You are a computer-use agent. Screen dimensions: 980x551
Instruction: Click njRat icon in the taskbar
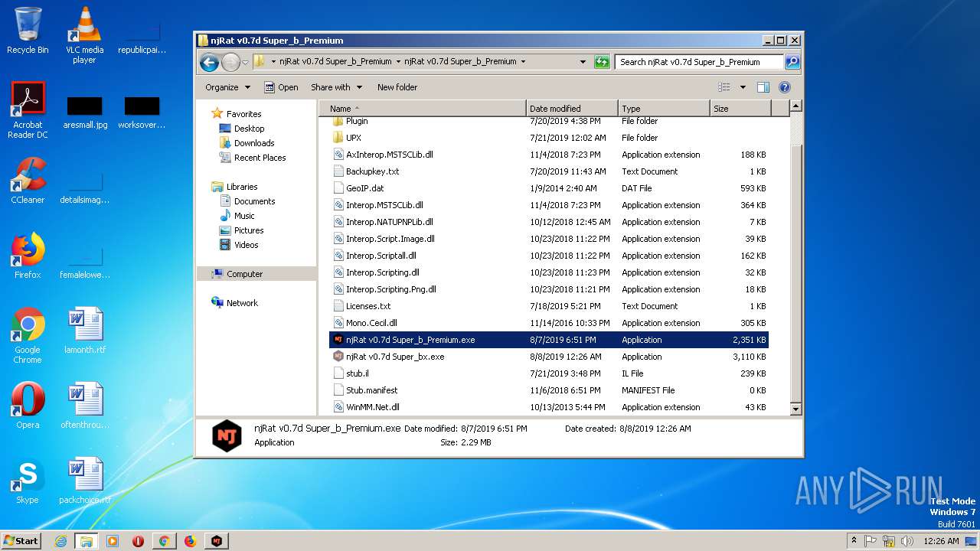(x=217, y=541)
